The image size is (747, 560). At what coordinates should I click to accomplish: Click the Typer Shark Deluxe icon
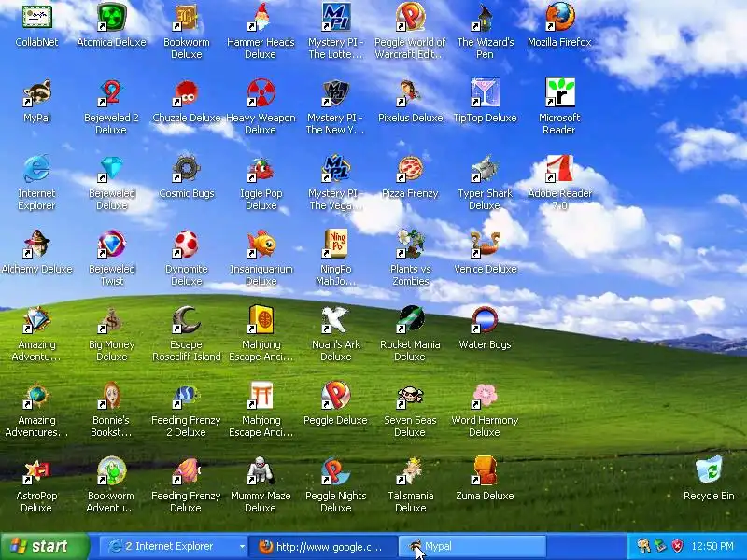tap(485, 169)
